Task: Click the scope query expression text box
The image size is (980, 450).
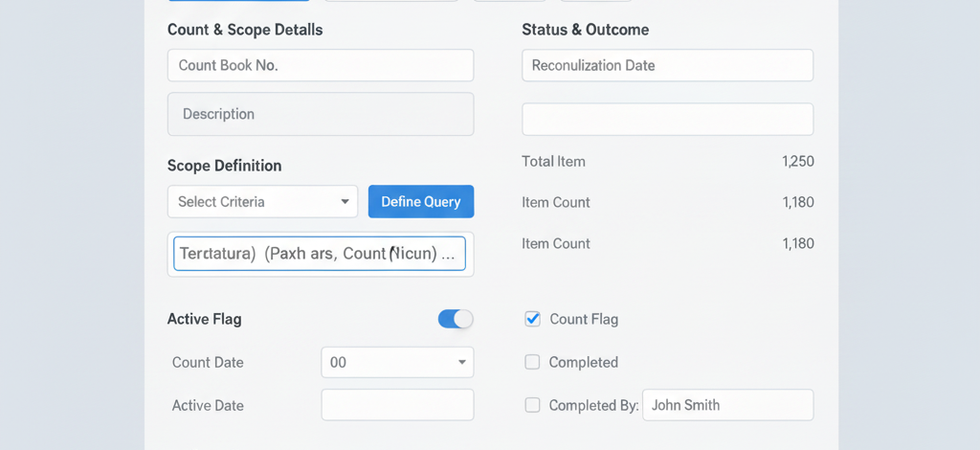Action: [320, 255]
